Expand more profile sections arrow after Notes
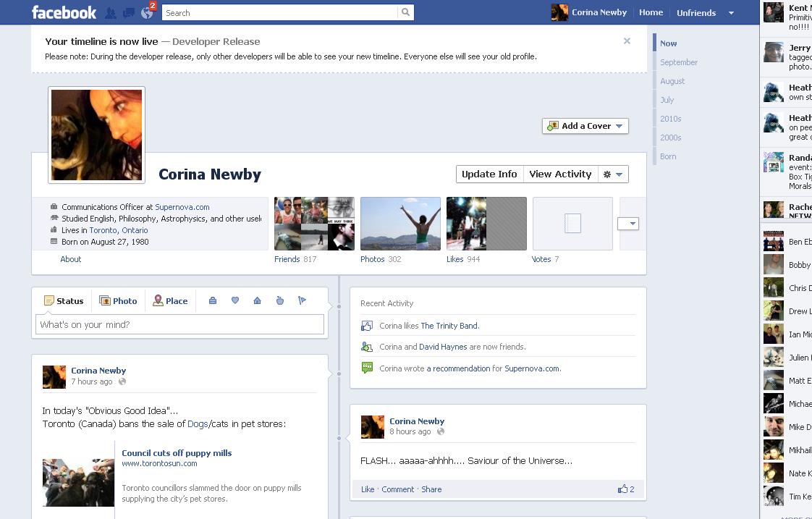 tap(627, 224)
